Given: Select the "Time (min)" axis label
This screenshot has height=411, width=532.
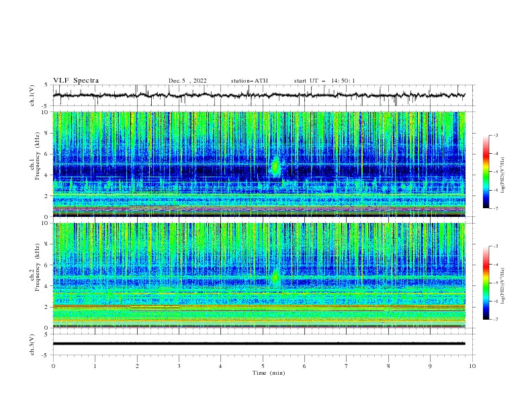Looking at the screenshot, I should pyautogui.click(x=269, y=373).
